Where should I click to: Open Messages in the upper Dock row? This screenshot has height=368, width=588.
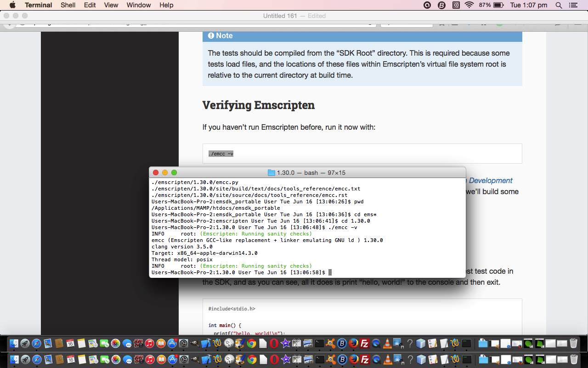click(127, 343)
